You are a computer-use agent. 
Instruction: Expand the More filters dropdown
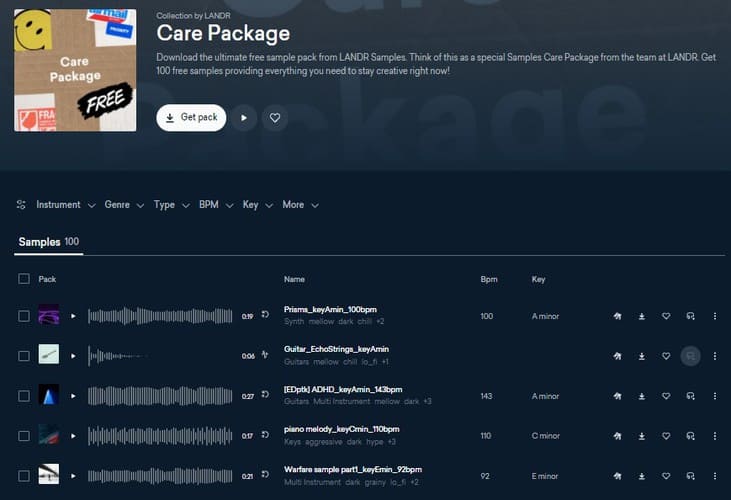pos(301,205)
